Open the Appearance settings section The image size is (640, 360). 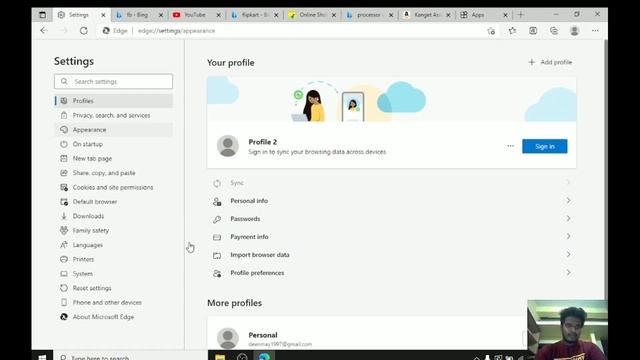coord(114,130)
